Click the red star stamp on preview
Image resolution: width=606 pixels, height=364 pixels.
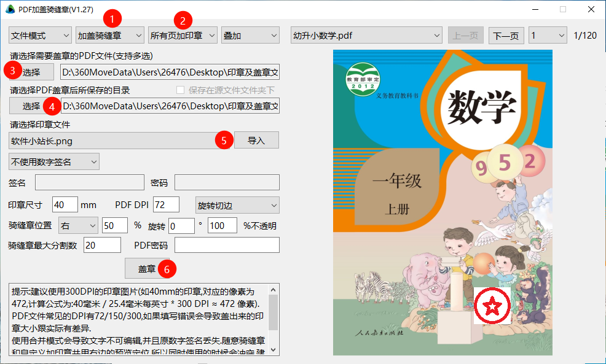click(x=492, y=306)
